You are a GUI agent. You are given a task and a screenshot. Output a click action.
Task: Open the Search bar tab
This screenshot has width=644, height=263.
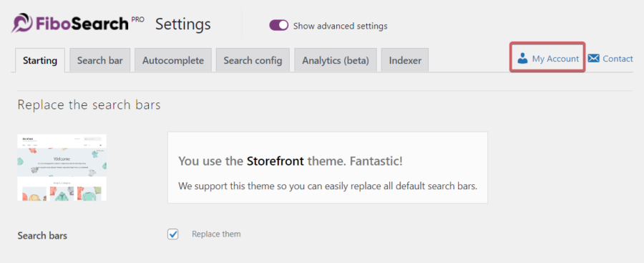(x=99, y=60)
